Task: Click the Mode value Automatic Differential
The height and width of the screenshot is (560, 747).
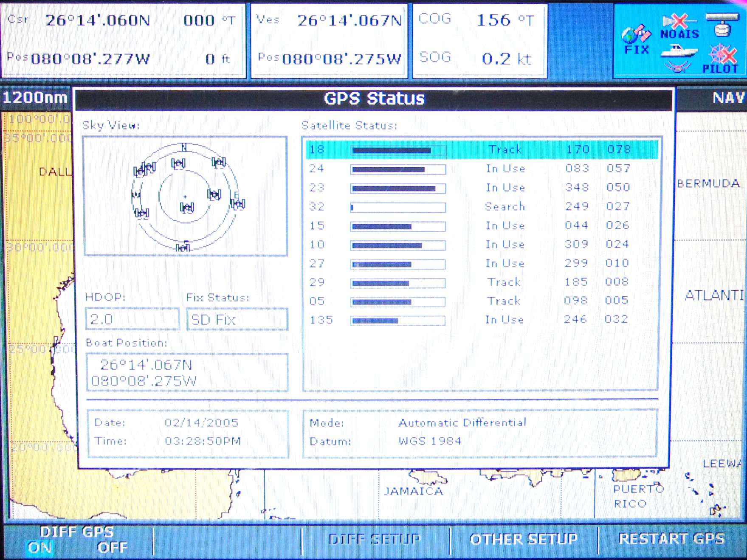Action: pos(462,423)
